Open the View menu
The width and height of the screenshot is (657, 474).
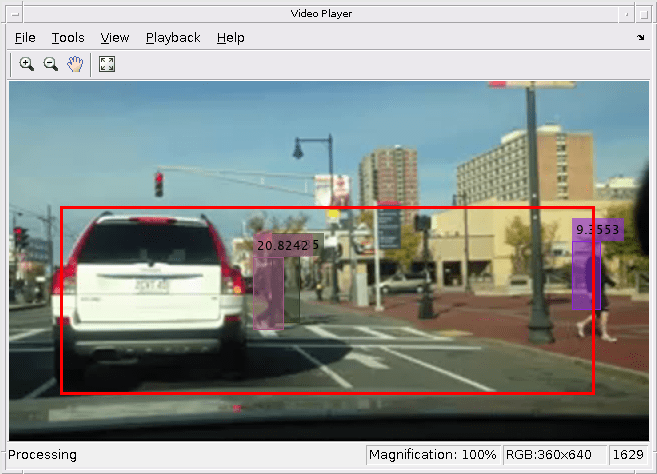click(115, 38)
